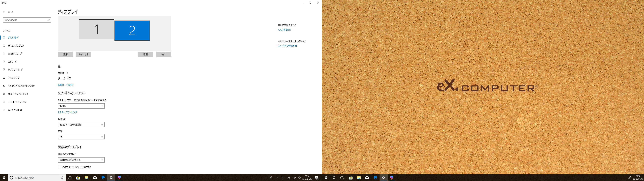This screenshot has width=644, height=181.
Task: Open Edge browser on left taskbar
Action: click(103, 178)
